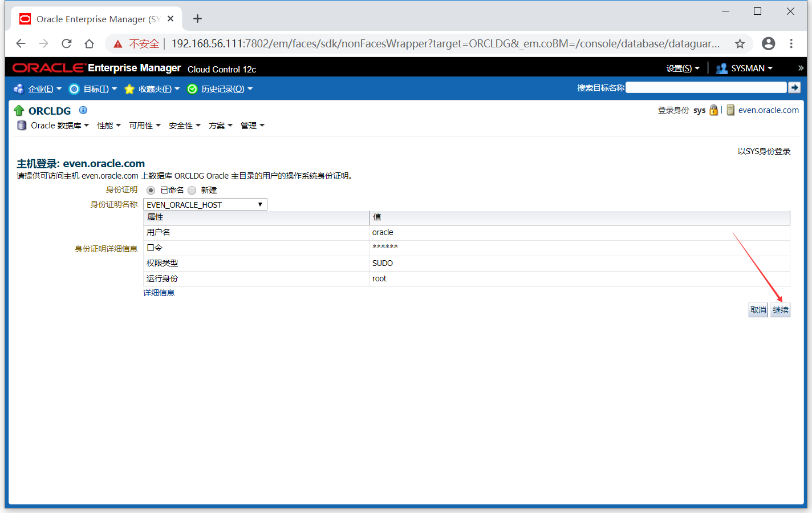Click the Enterprise menu icon
Screen dimensions: 812x513
pos(19,89)
